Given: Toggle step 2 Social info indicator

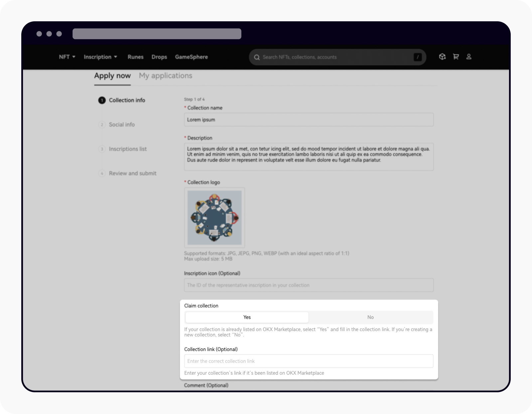Looking at the screenshot, I should pos(102,124).
